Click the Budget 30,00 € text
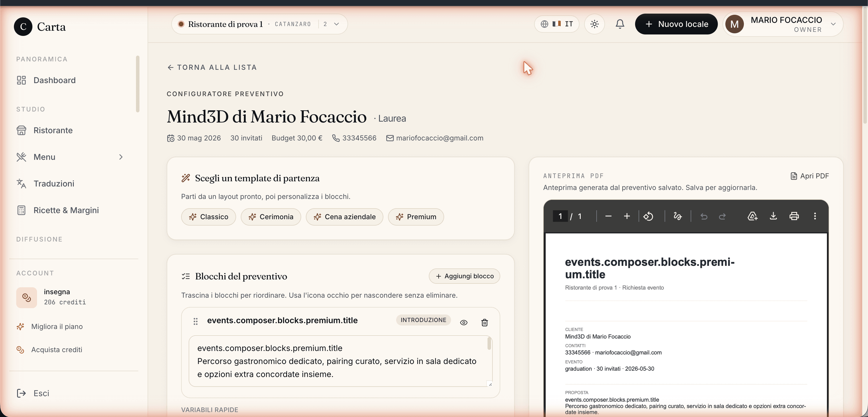Image resolution: width=868 pixels, height=417 pixels. click(297, 138)
